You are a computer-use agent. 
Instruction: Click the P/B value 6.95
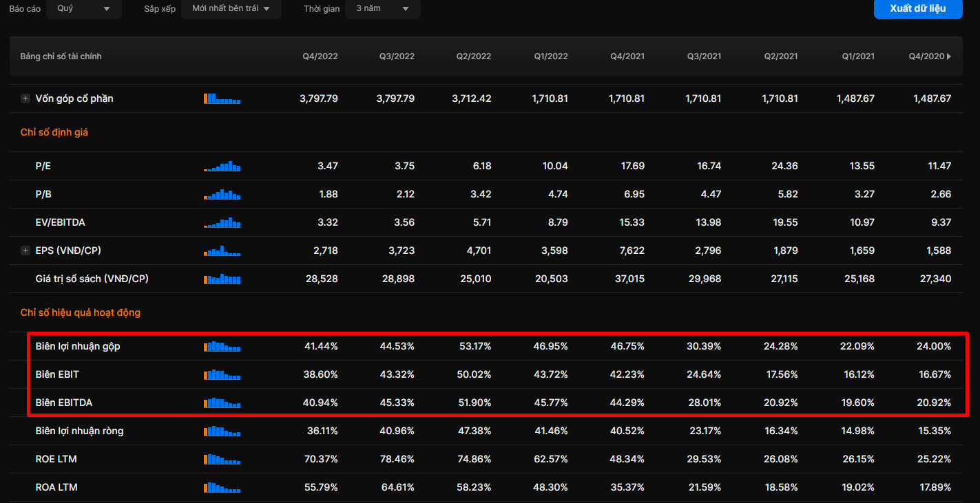[635, 194]
